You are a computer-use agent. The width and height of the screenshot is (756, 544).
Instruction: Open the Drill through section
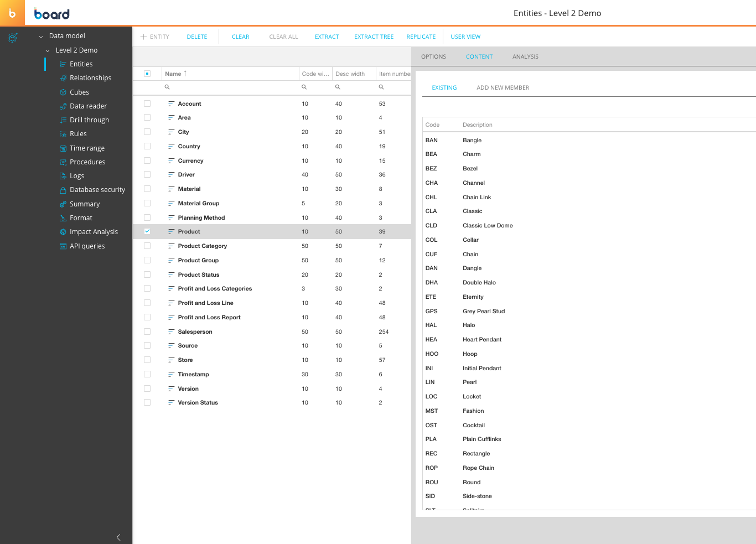tap(89, 120)
